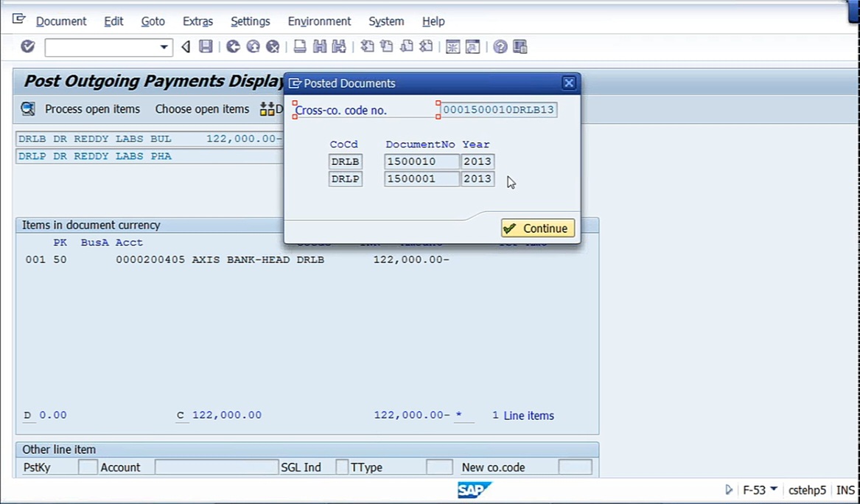Open the System menu
The height and width of the screenshot is (504, 860).
[x=386, y=21]
